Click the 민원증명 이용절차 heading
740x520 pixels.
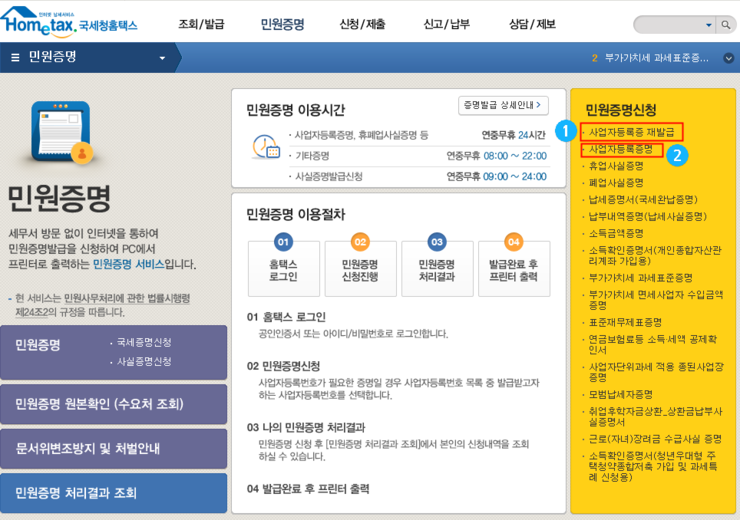[295, 215]
